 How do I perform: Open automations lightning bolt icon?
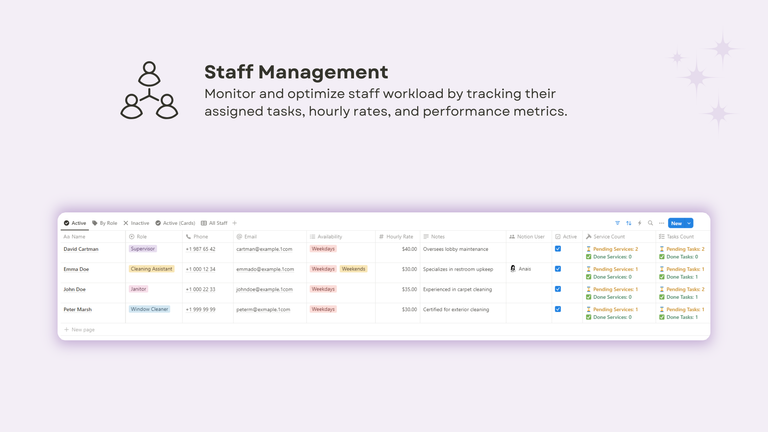639,223
